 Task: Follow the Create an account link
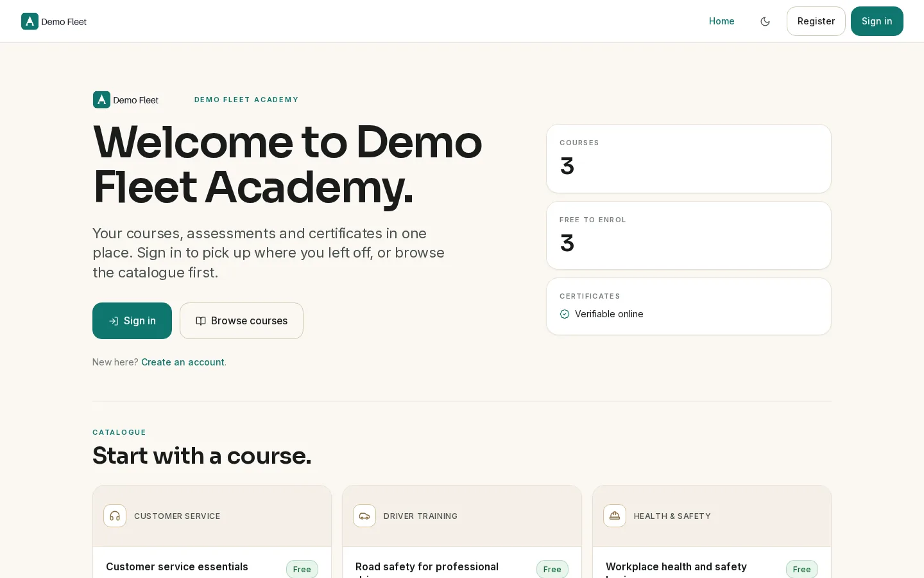(183, 362)
